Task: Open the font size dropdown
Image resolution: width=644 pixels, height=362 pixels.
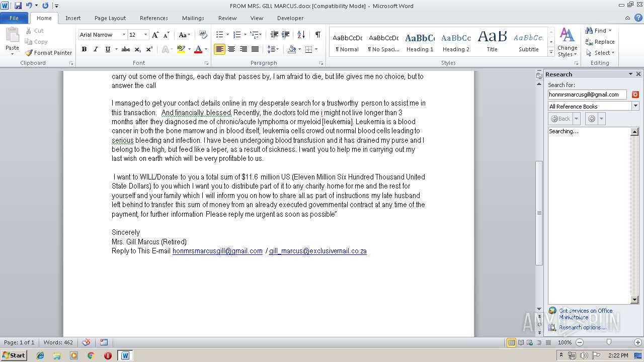Action: point(145,35)
